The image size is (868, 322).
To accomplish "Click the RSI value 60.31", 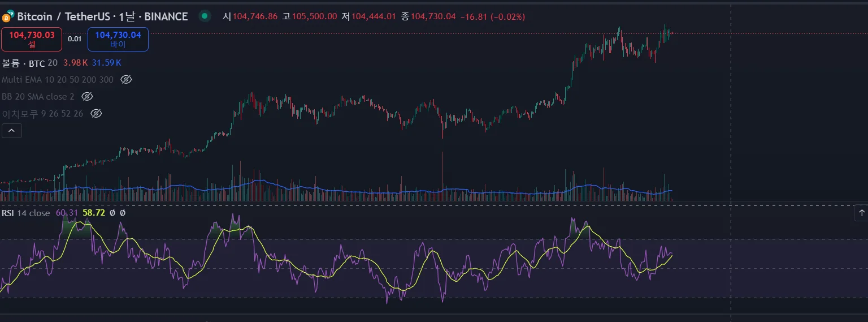I will coord(67,213).
